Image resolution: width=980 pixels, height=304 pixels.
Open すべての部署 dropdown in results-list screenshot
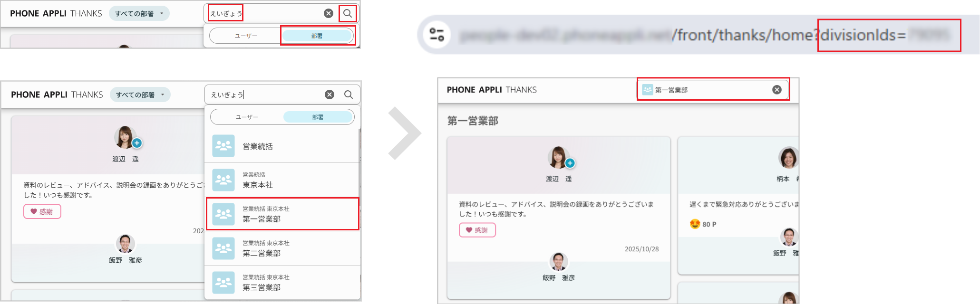140,95
